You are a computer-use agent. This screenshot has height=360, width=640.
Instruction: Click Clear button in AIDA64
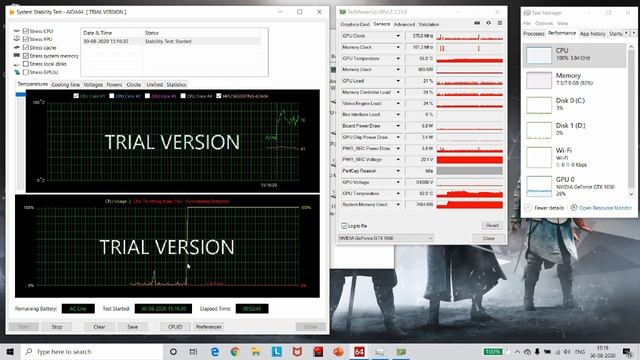(x=99, y=327)
